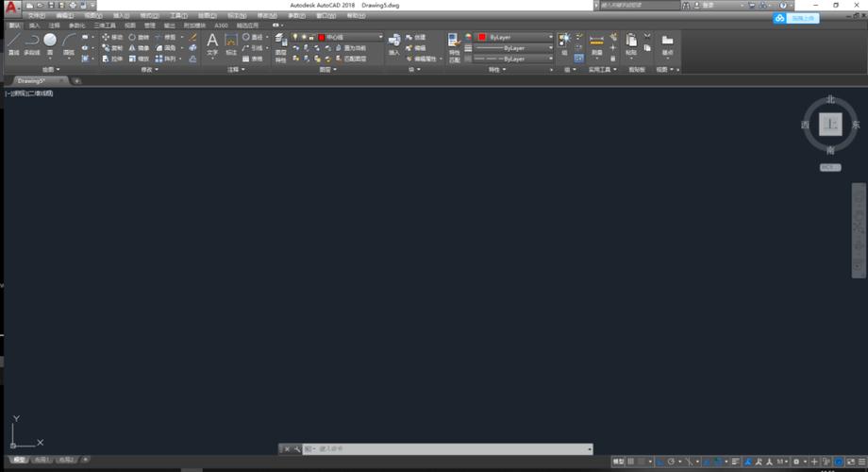Expand the Draw (绘图) panel

pos(51,70)
